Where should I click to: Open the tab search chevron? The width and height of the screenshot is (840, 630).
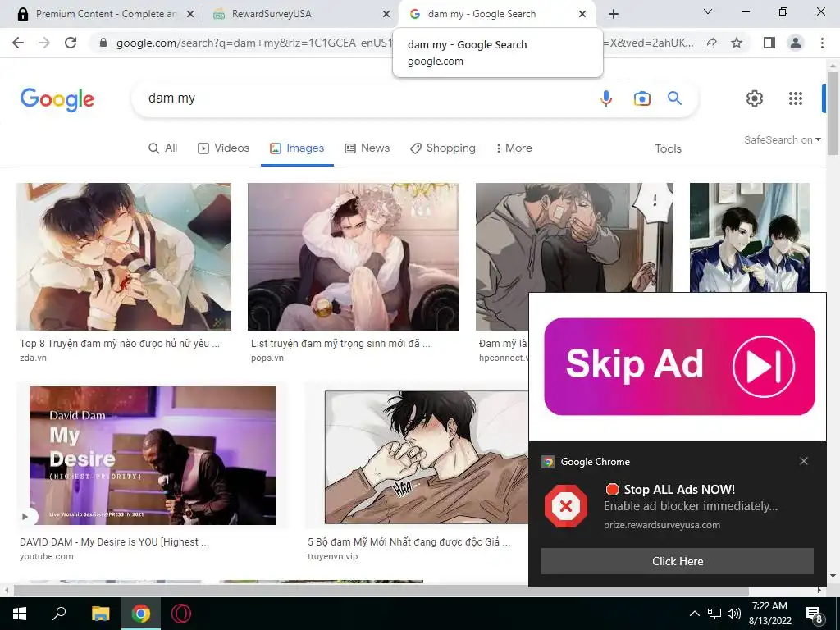[708, 11]
